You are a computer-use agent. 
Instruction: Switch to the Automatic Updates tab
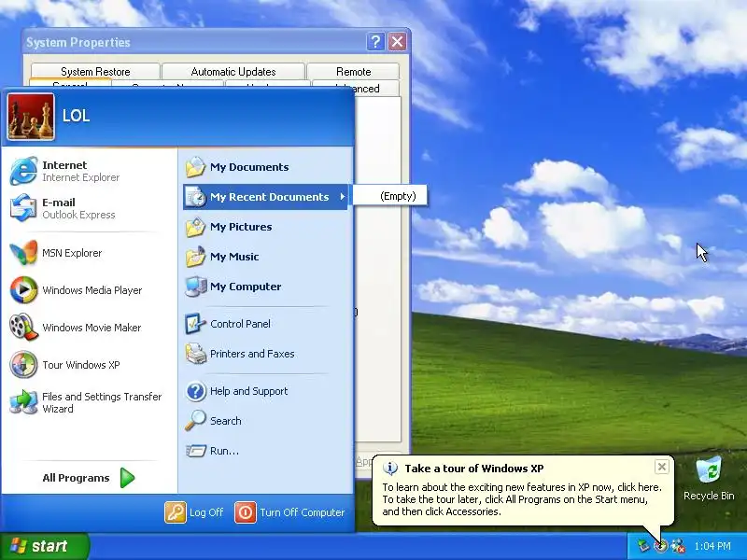pyautogui.click(x=233, y=72)
